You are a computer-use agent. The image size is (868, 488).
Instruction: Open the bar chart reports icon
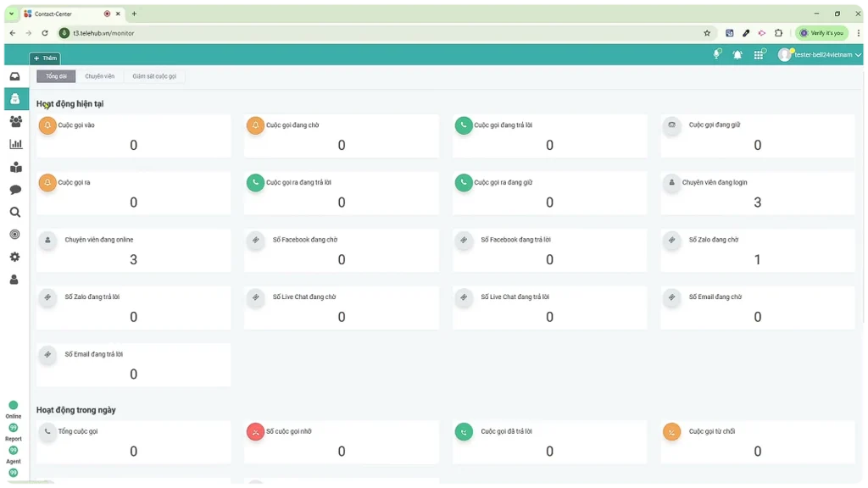pos(14,144)
